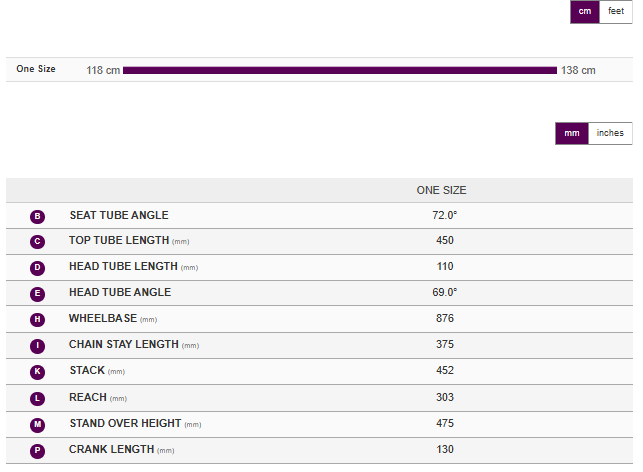The width and height of the screenshot is (643, 472).
Task: Click the One Size label in height chart
Action: pos(36,69)
